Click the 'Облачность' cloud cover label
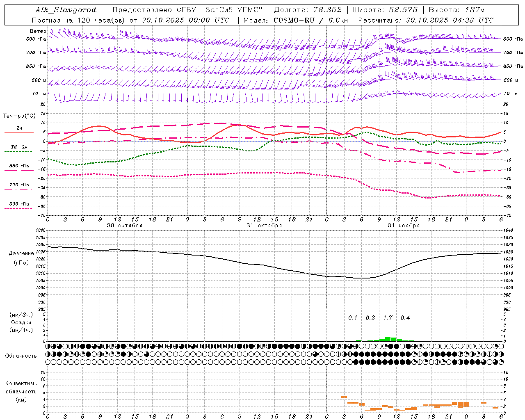 [21, 356]
